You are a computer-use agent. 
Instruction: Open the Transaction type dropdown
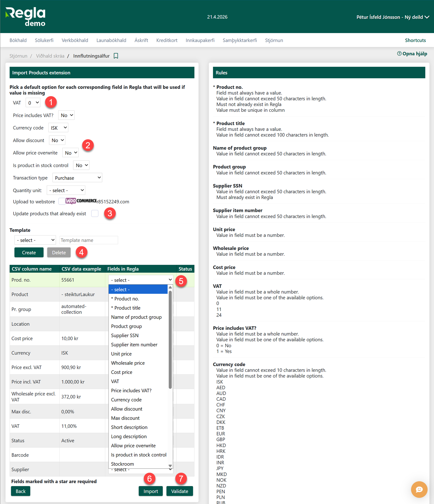click(x=77, y=178)
